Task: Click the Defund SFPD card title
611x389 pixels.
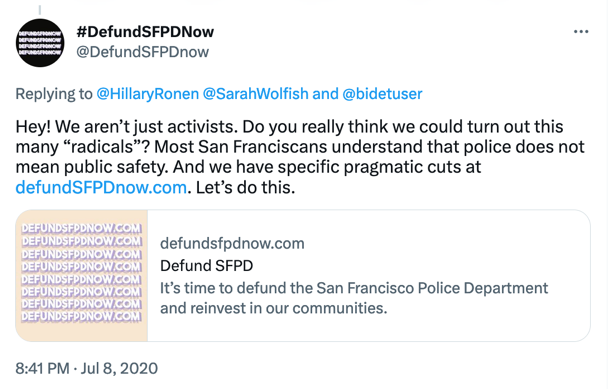Action: coord(207,266)
